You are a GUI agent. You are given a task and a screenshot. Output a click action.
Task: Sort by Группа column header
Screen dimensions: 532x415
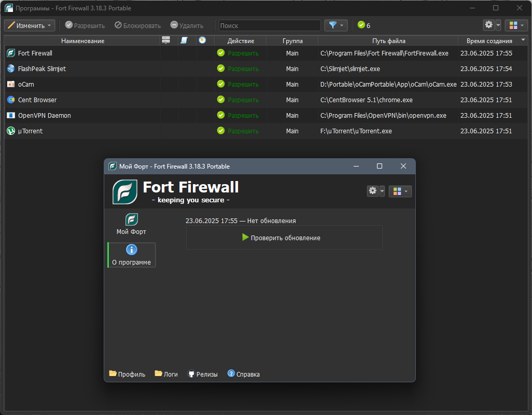[292, 40]
